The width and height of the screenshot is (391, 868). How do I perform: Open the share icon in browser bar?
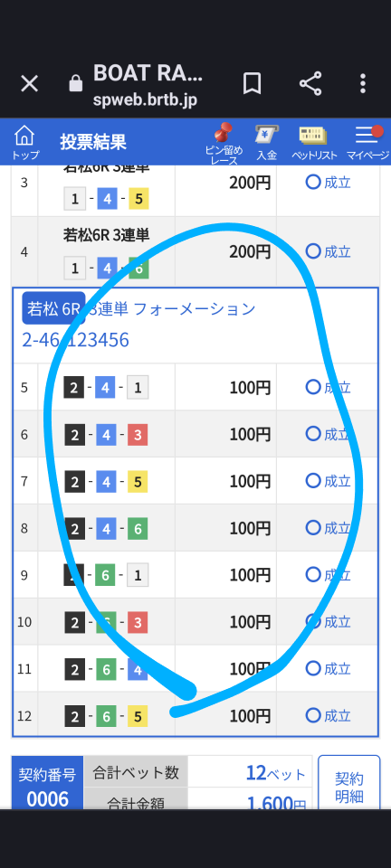(310, 84)
